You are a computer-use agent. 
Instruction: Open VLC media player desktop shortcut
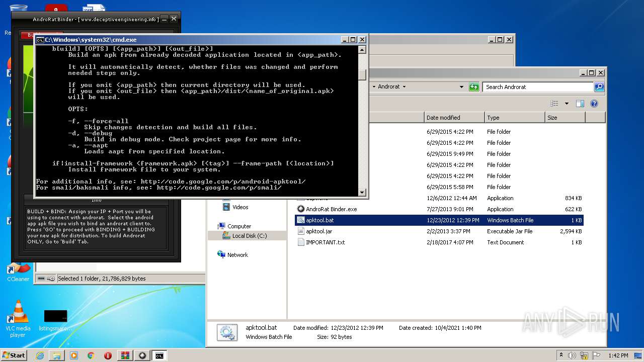tap(18, 319)
